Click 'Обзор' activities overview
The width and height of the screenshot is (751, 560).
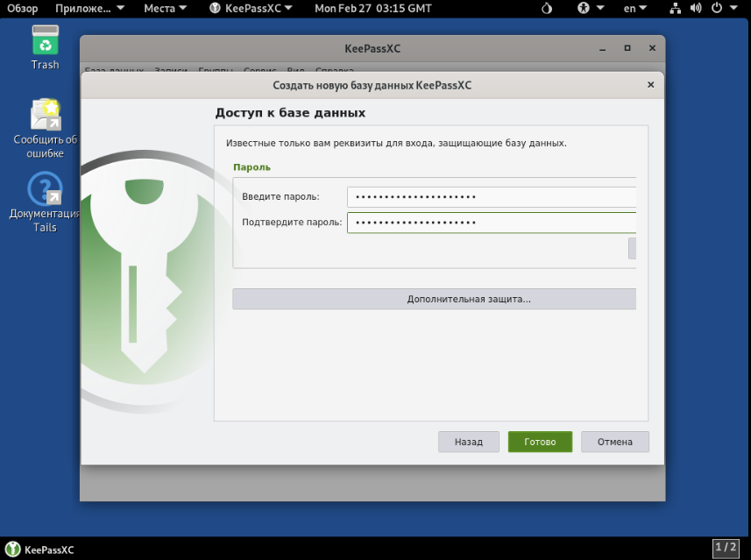23,9
